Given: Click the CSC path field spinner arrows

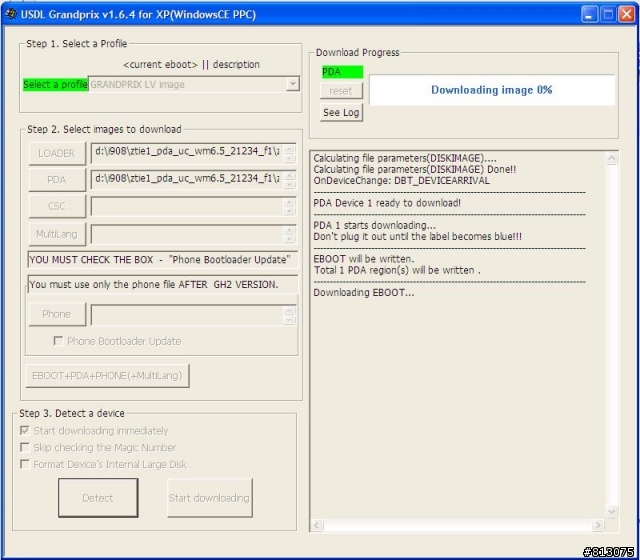Looking at the screenshot, I should tap(289, 207).
